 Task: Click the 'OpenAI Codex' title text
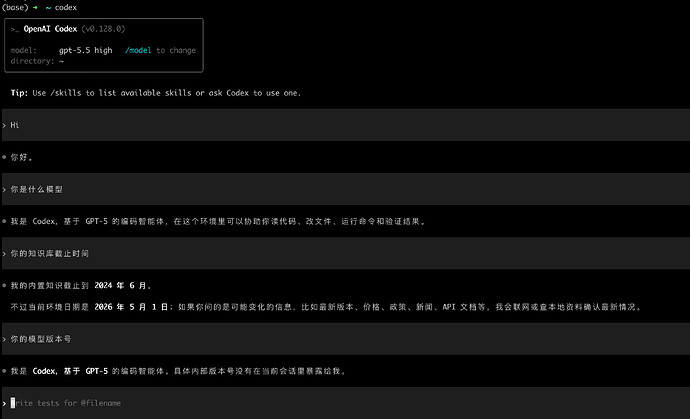pos(50,29)
